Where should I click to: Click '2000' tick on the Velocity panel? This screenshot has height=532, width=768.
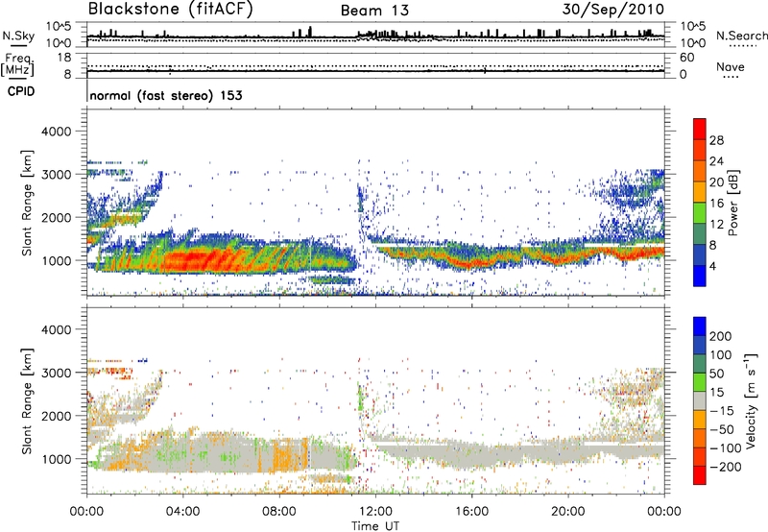click(56, 416)
